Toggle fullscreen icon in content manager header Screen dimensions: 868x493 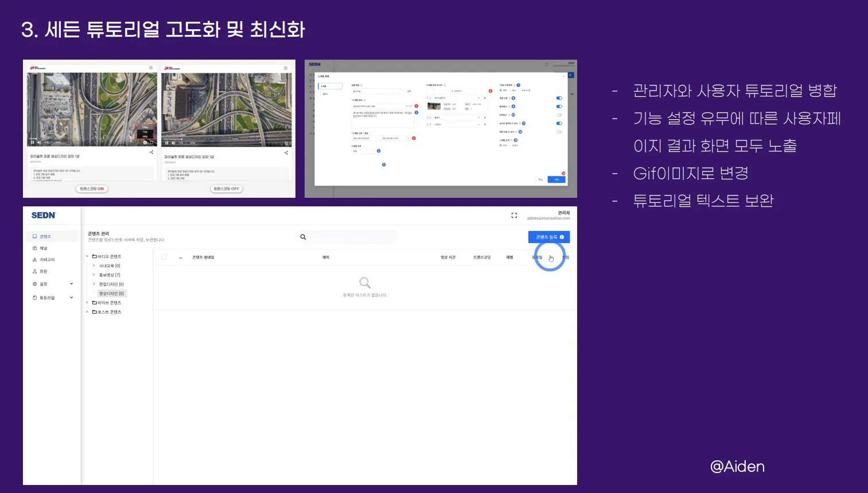tap(514, 216)
